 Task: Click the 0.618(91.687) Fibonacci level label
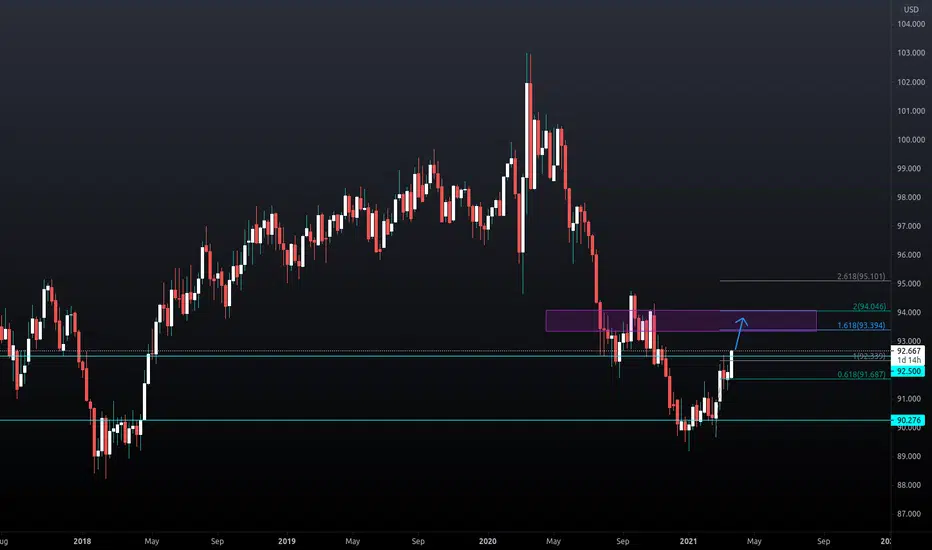tap(861, 374)
